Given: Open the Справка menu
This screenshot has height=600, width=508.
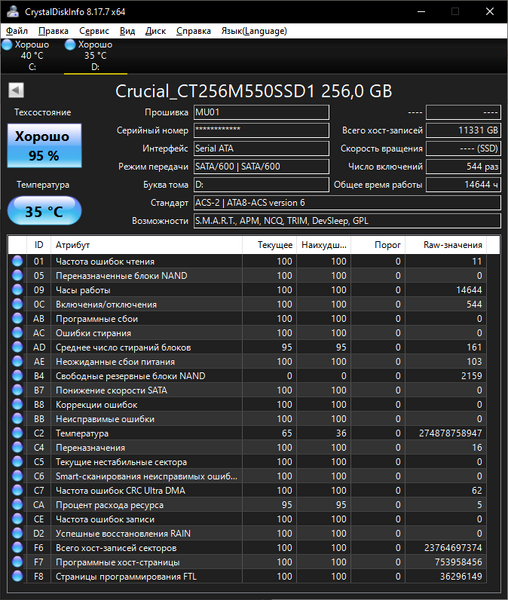Looking at the screenshot, I should pyautogui.click(x=194, y=31).
